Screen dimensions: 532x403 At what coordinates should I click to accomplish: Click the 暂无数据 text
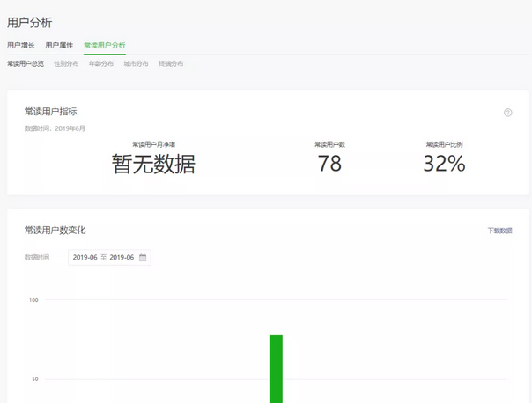point(153,164)
